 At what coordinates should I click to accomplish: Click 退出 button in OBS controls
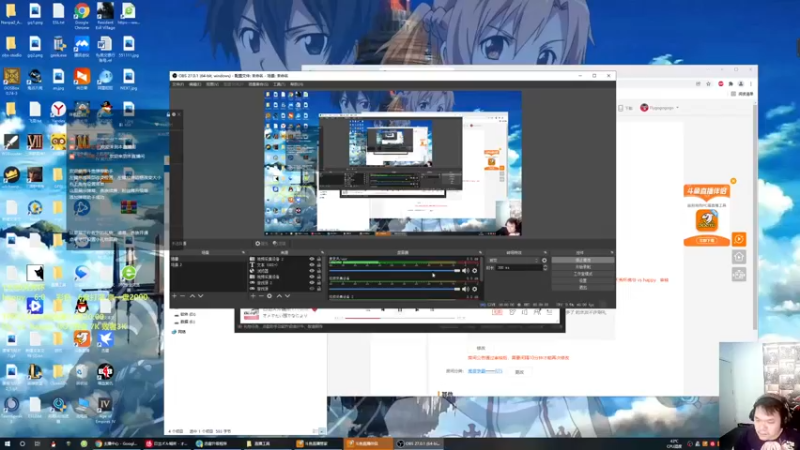583,288
